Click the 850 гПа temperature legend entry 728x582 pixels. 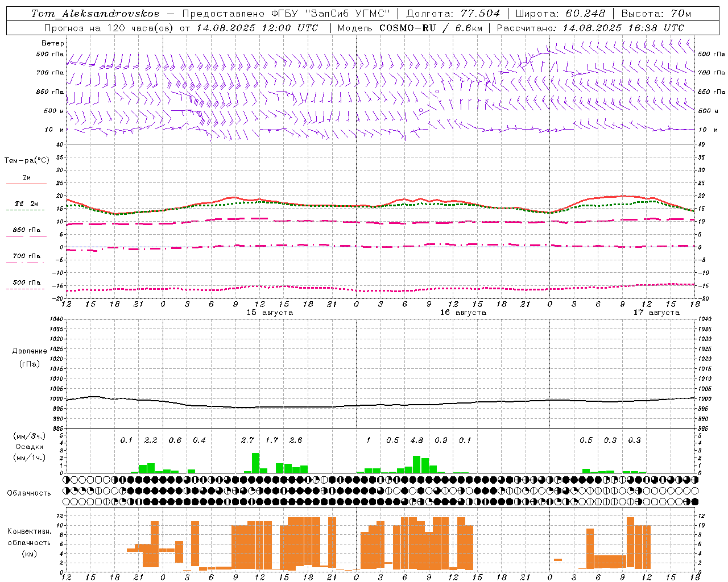[x=26, y=231]
